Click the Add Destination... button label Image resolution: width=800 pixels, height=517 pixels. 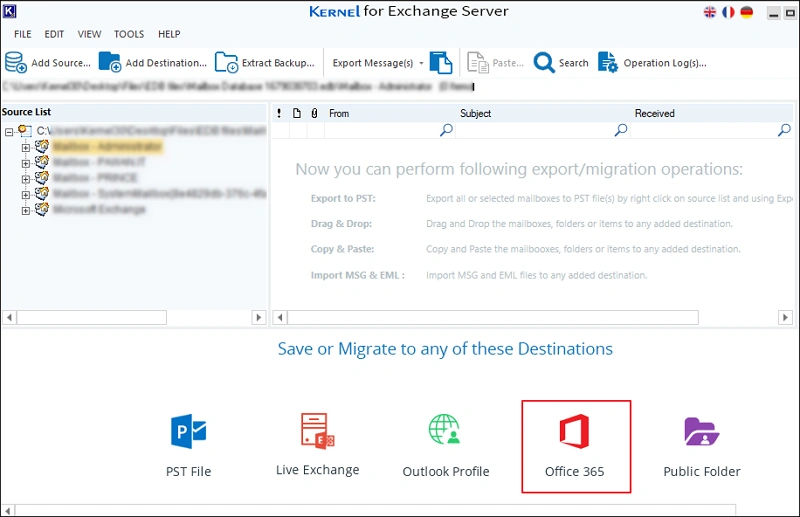[x=166, y=63]
